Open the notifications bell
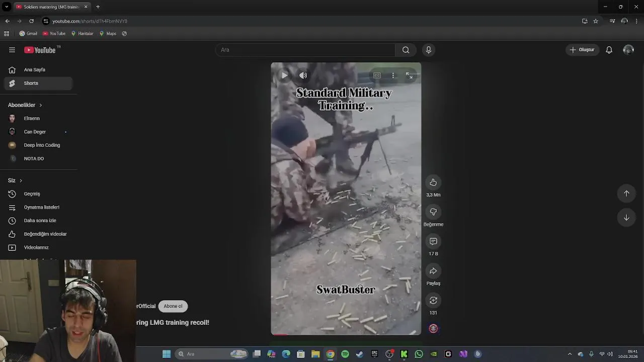 tap(609, 50)
